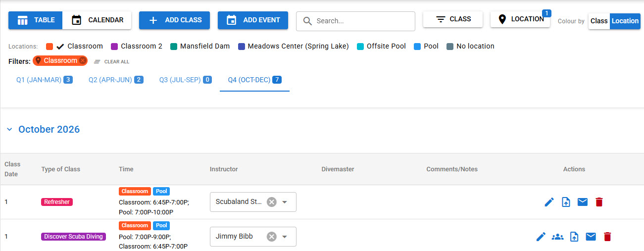This screenshot has width=644, height=251.
Task: Click the Pool tag in Refresher row
Action: [x=161, y=191]
